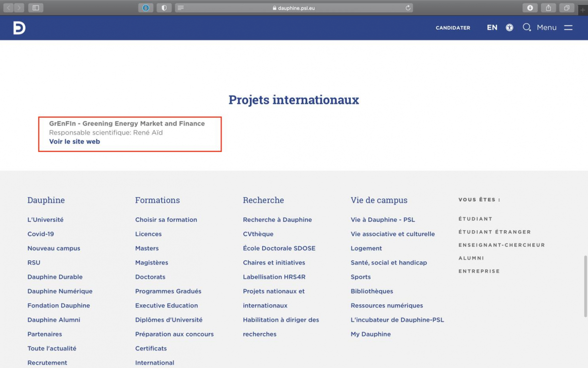Open Licences footer link

[148, 234]
